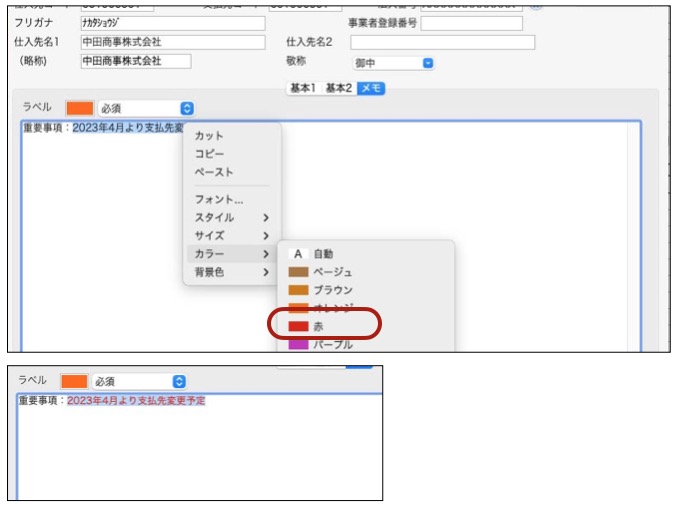Screen dimensions: 679x506
Task: Pick the ブラウン color swatch entry
Action: coord(332,290)
